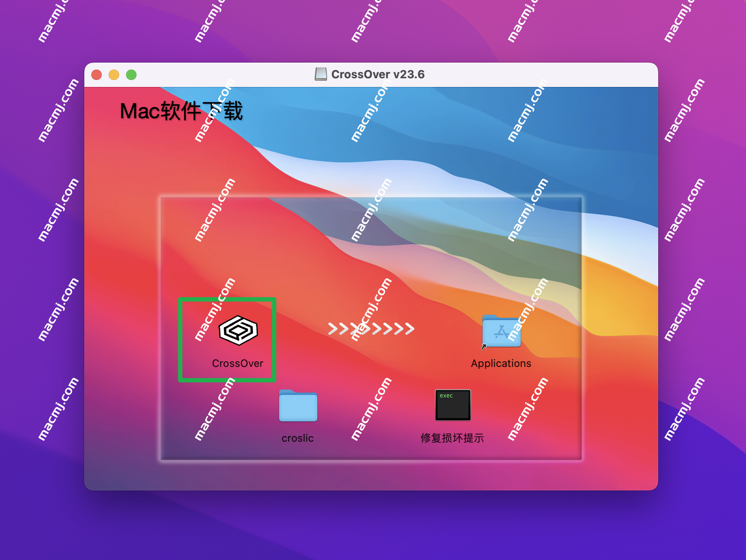Minimize the CrossOver v23.6 window
The image size is (746, 560).
pos(114,75)
